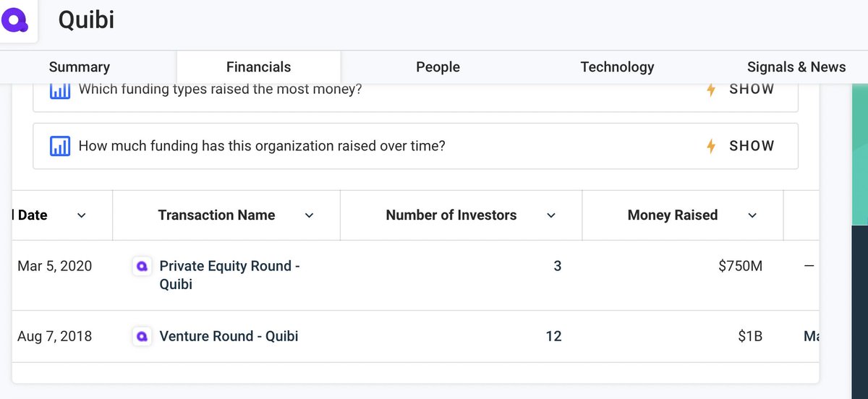Select the Financials tab
868x399 pixels.
click(258, 67)
